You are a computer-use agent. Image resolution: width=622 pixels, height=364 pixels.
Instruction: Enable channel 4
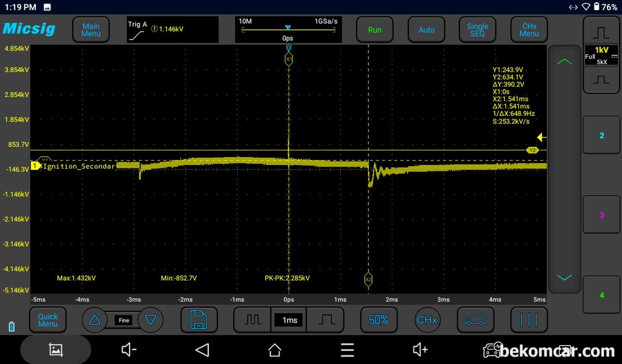[601, 295]
